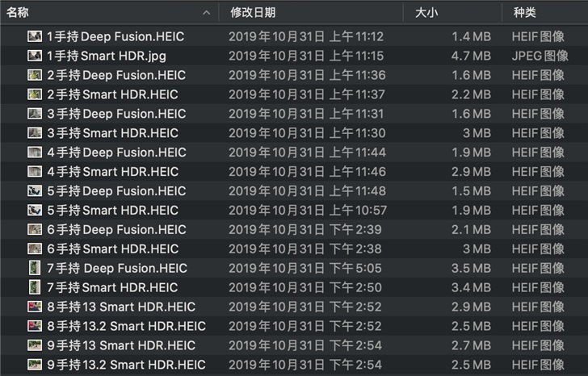
Task: Click the 8手持13 Smart HDR.HEIC file icon
Action: (x=35, y=307)
